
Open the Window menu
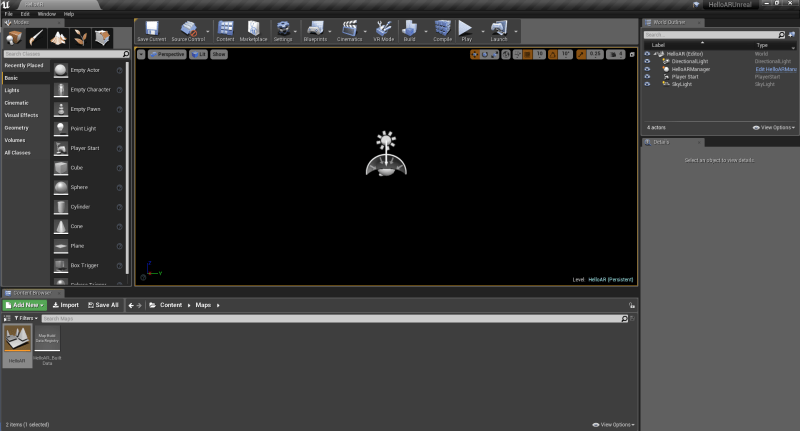click(x=46, y=14)
